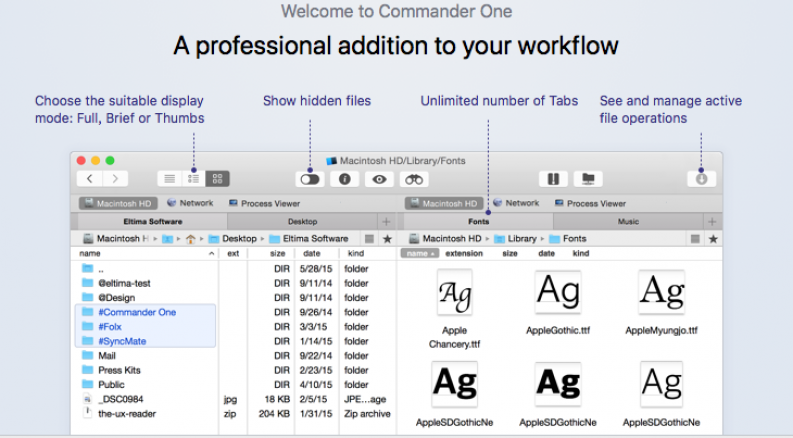This screenshot has width=793, height=438.
Task: Click Eltima Software in the path bar
Action: [x=309, y=239]
